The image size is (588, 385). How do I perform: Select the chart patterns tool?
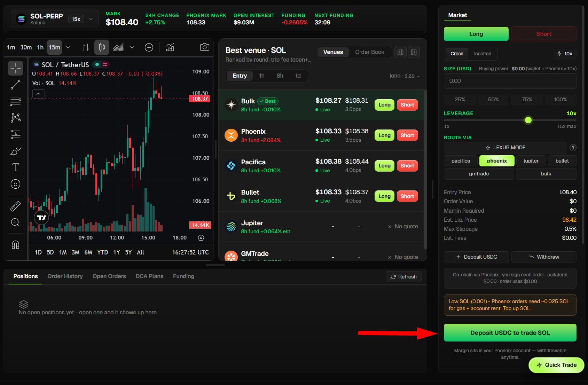click(15, 118)
